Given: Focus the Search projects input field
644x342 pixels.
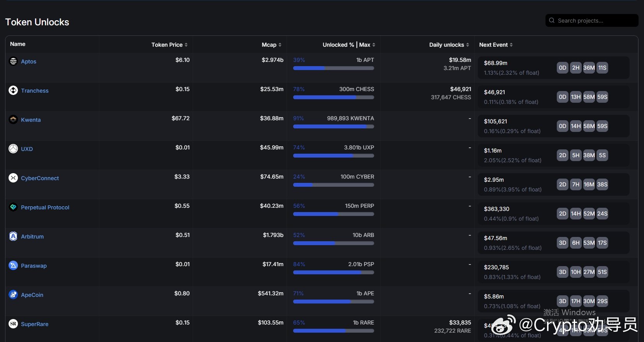Looking at the screenshot, I should 592,20.
